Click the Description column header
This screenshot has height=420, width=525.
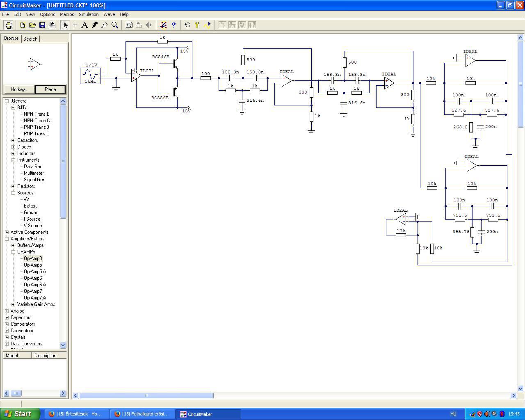49,356
